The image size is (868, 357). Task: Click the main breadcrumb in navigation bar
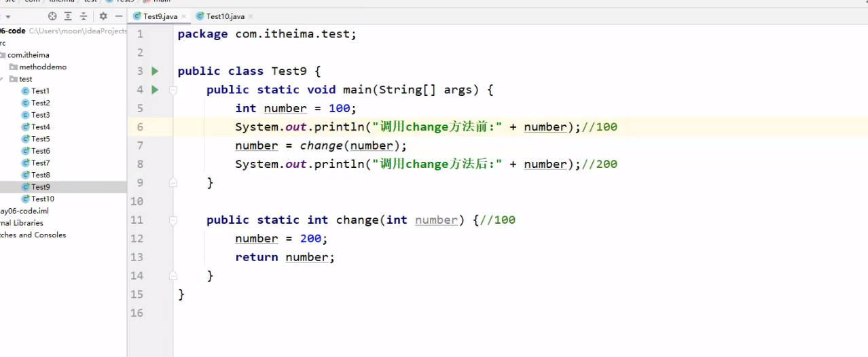coord(162,1)
